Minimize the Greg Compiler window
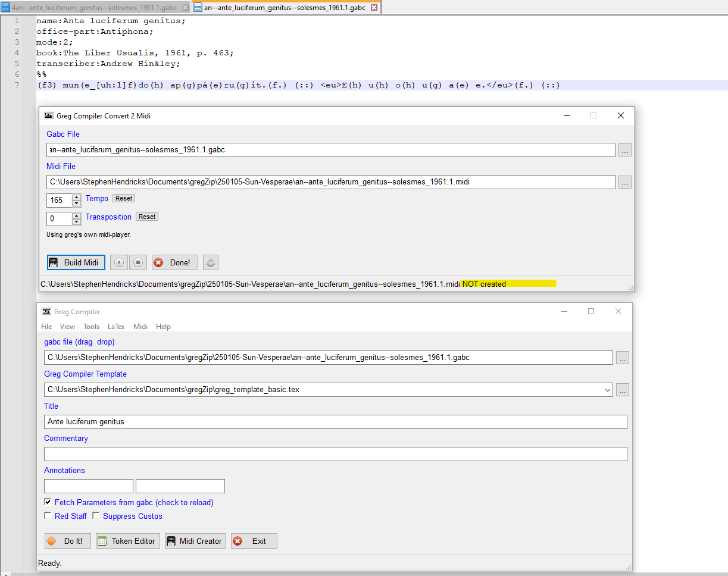 click(563, 311)
